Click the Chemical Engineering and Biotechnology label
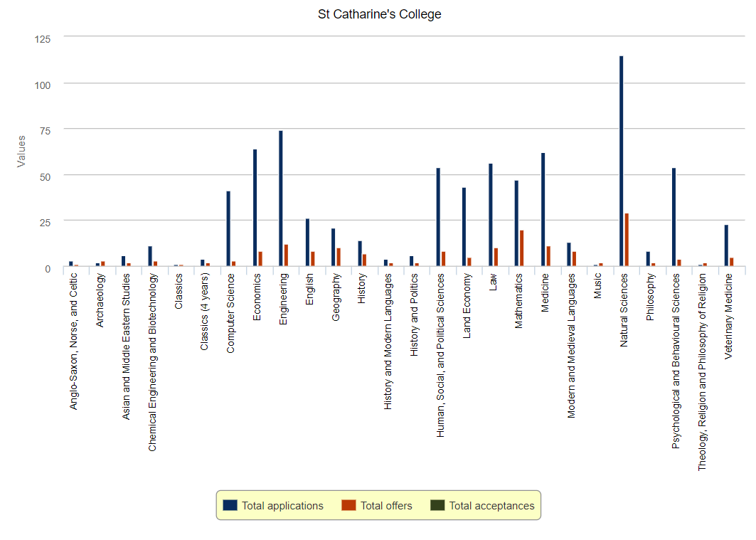This screenshot has width=756, height=540. click(x=152, y=363)
